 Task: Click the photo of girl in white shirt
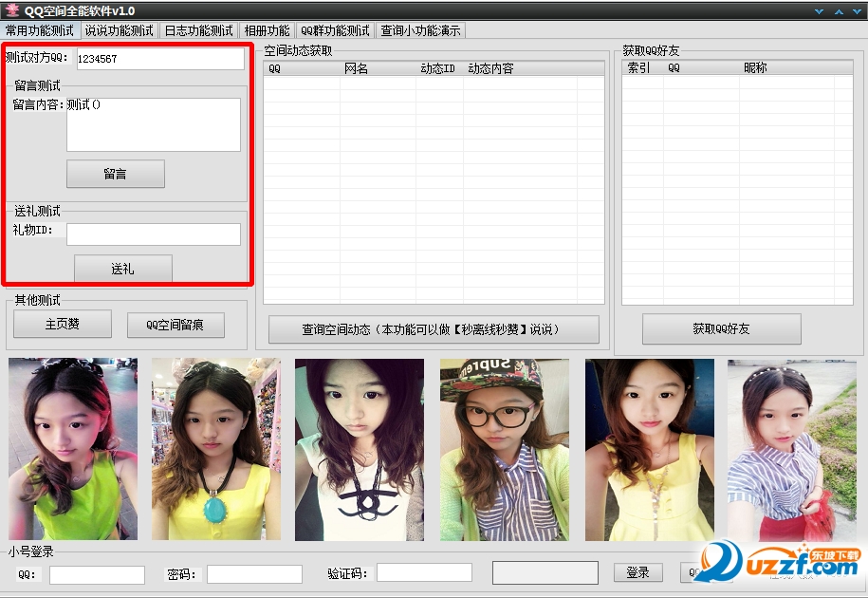click(360, 450)
